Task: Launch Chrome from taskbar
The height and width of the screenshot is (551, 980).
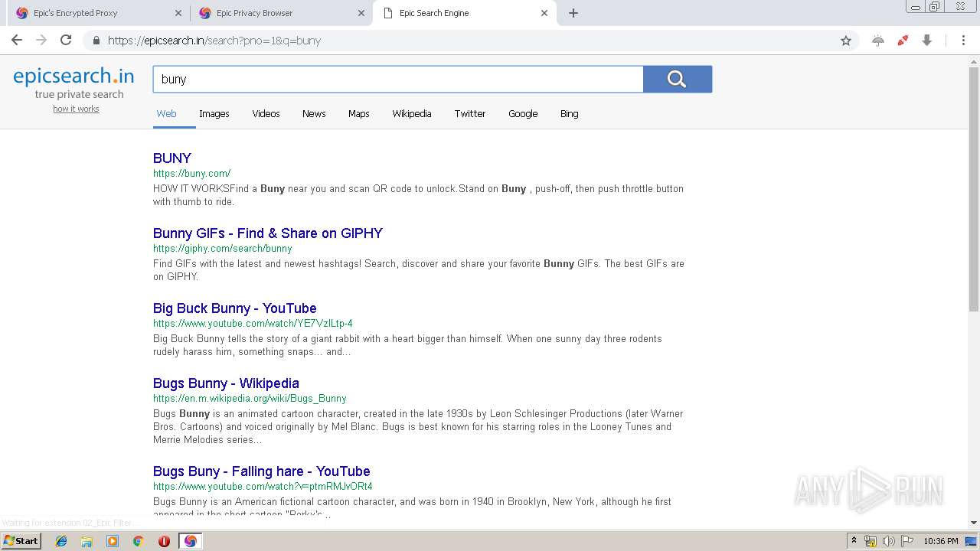Action: [138, 541]
